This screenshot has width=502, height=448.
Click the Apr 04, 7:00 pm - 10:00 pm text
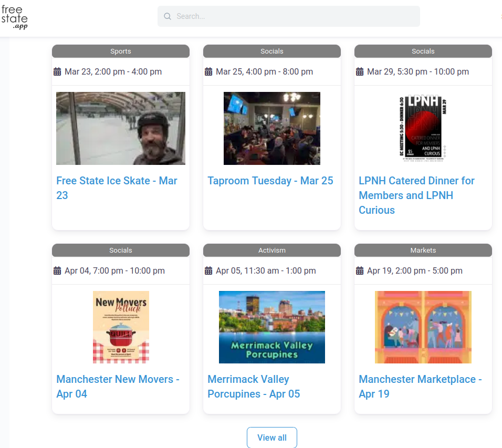click(114, 271)
